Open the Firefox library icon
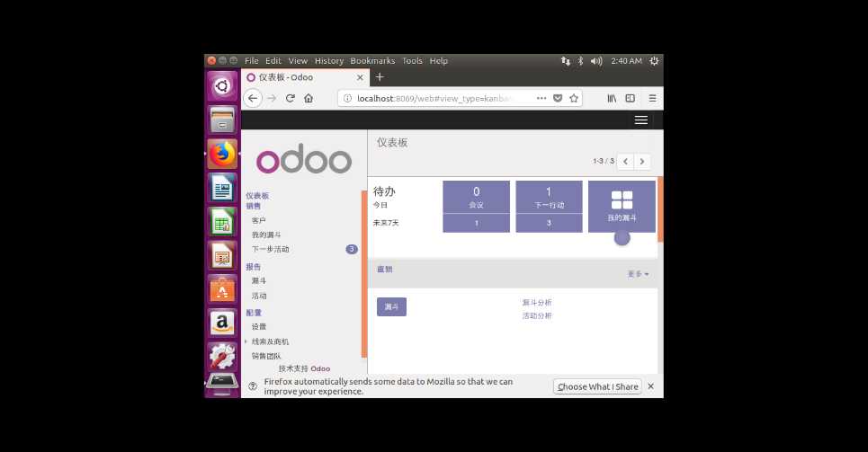Screen dimensions: 868x452 click(x=612, y=98)
